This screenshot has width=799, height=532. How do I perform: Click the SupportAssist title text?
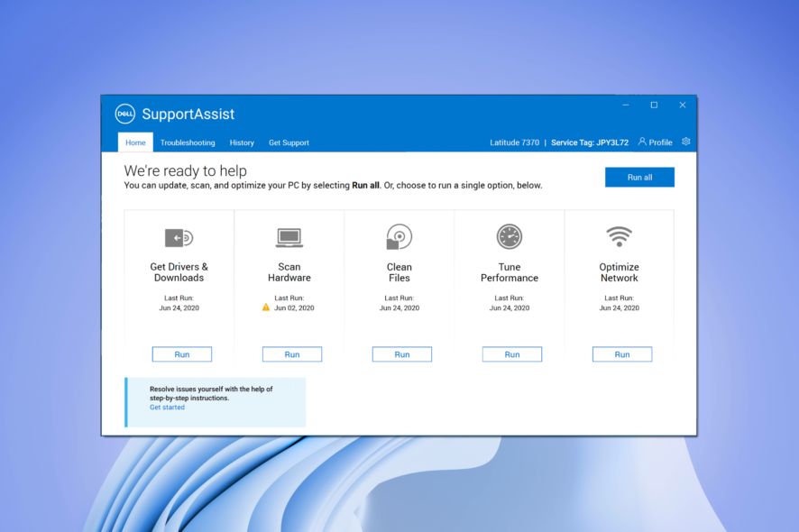[188, 115]
